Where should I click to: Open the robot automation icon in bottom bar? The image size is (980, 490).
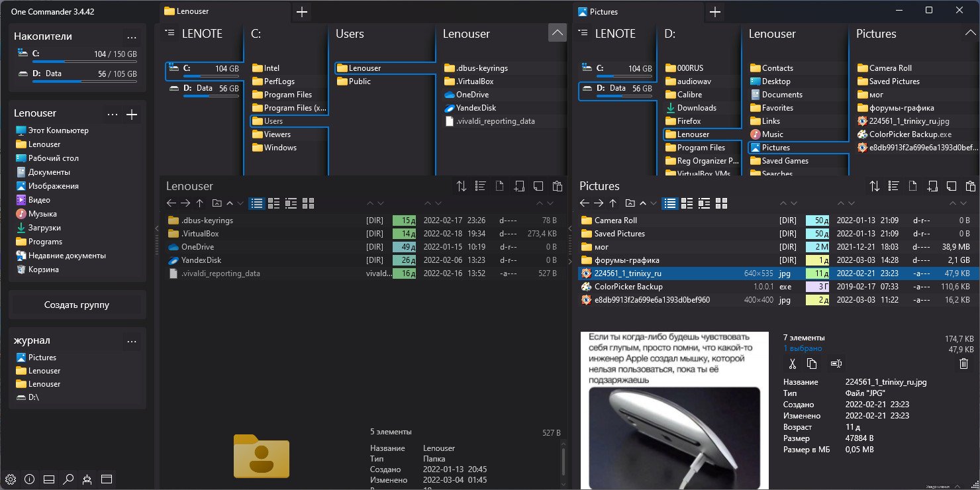tap(87, 479)
